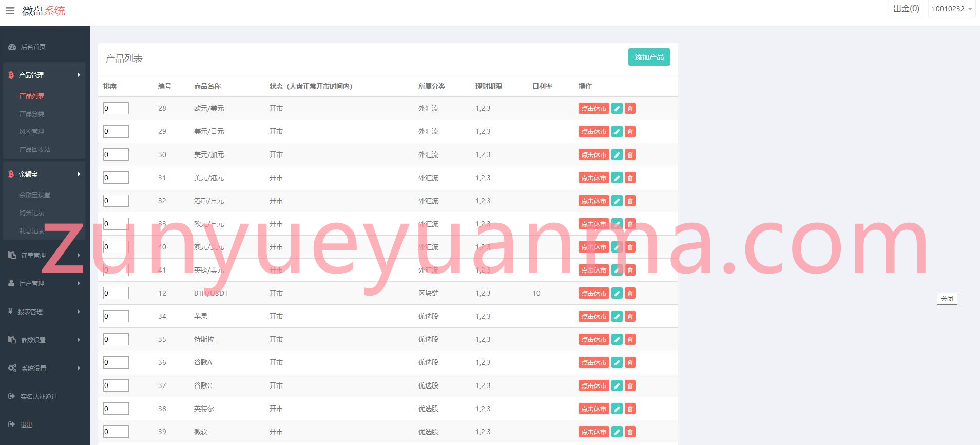Click 点击休市 for 欧元/美元
This screenshot has width=980, height=445.
pyautogui.click(x=593, y=108)
